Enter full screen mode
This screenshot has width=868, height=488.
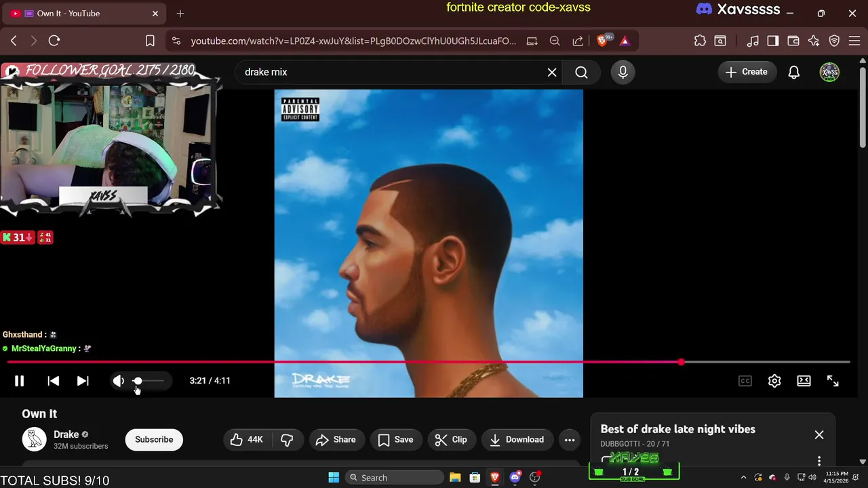(833, 381)
